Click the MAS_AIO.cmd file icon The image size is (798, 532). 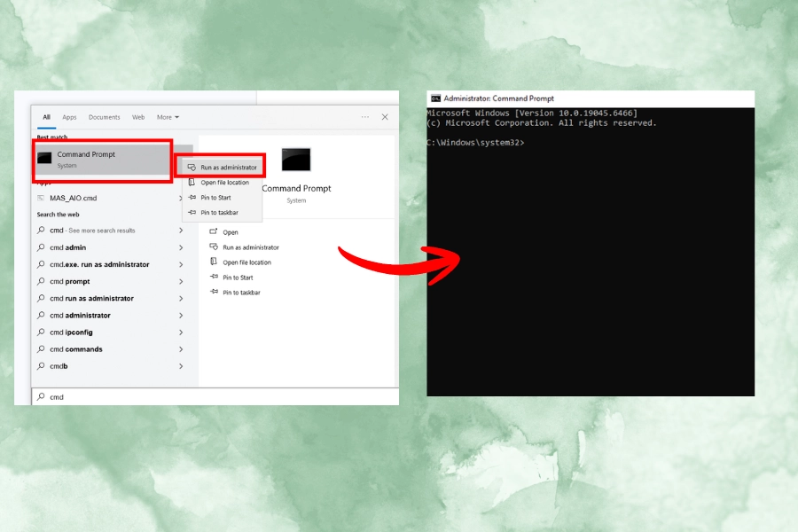[41, 198]
